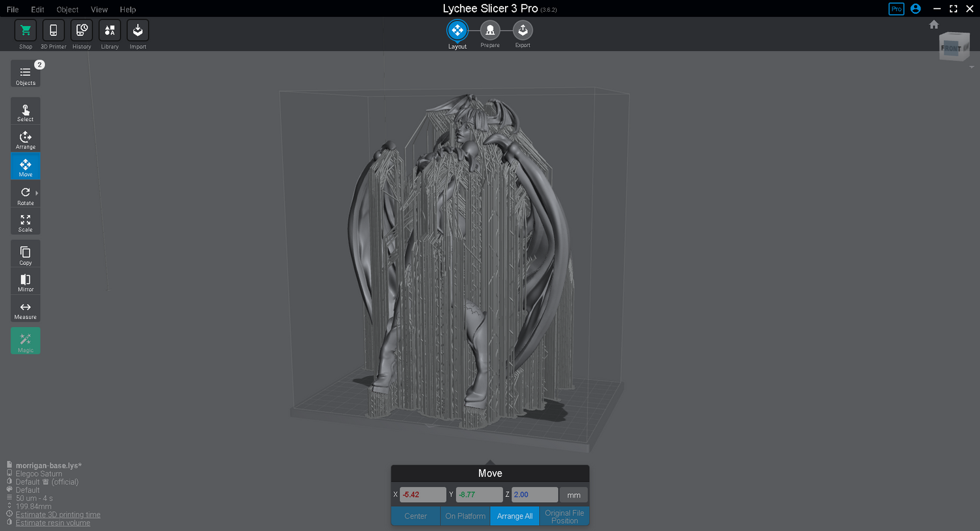This screenshot has width=980, height=531.
Task: Click Estimate 3D printing time link
Action: click(x=58, y=515)
